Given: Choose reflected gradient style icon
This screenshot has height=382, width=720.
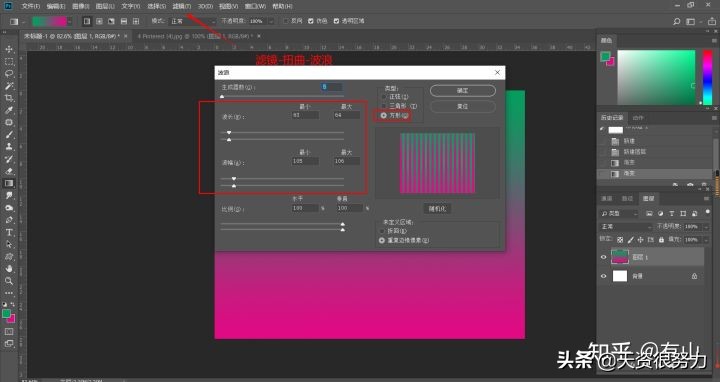Looking at the screenshot, I should (x=124, y=21).
